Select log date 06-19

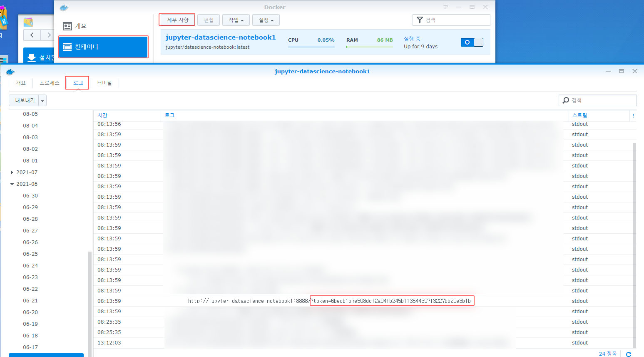tap(30, 324)
